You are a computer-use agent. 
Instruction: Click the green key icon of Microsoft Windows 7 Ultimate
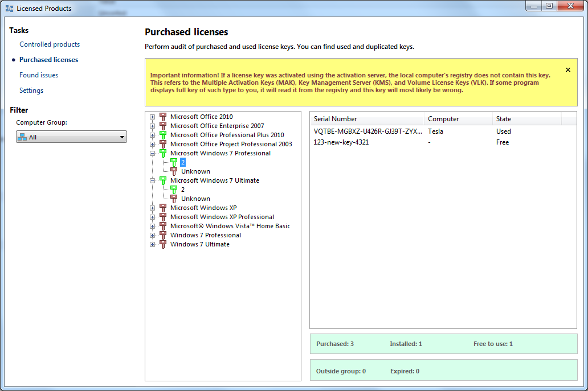(163, 180)
